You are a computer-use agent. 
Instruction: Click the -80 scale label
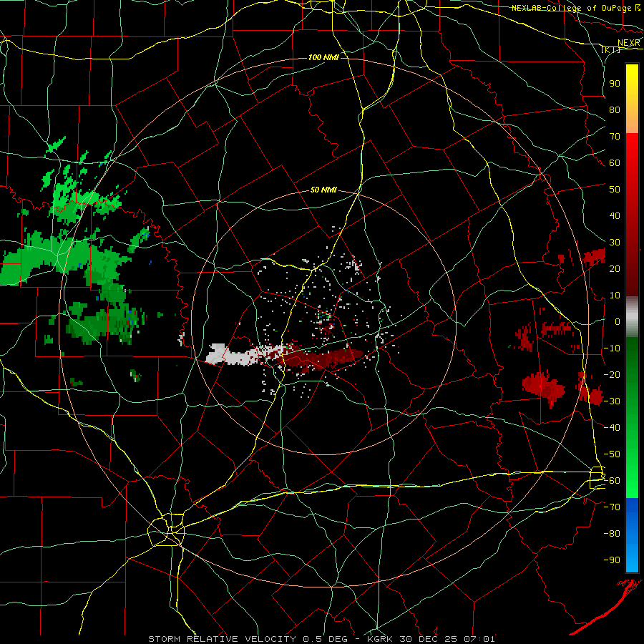pyautogui.click(x=612, y=534)
